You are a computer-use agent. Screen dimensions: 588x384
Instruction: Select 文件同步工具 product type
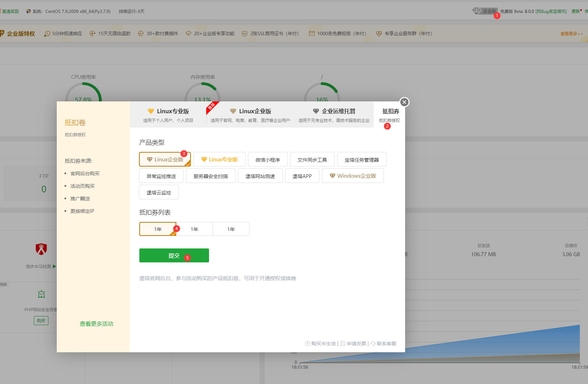point(312,159)
